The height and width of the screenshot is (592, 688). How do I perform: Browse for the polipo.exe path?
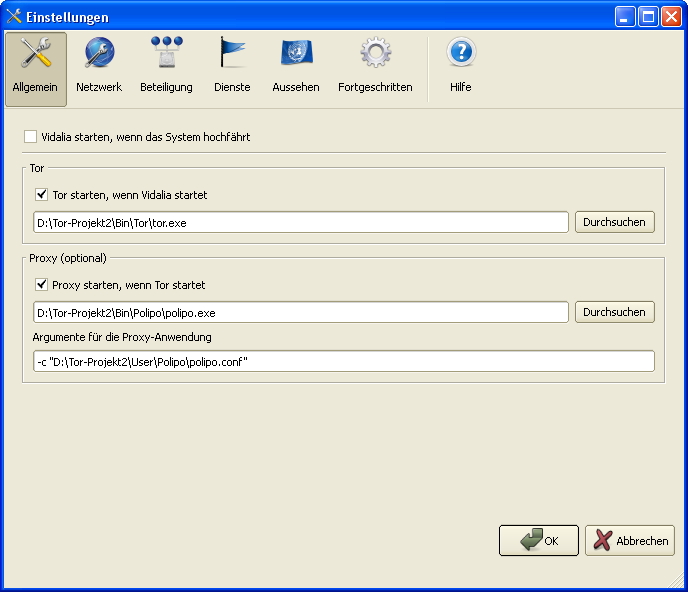pyautogui.click(x=614, y=312)
